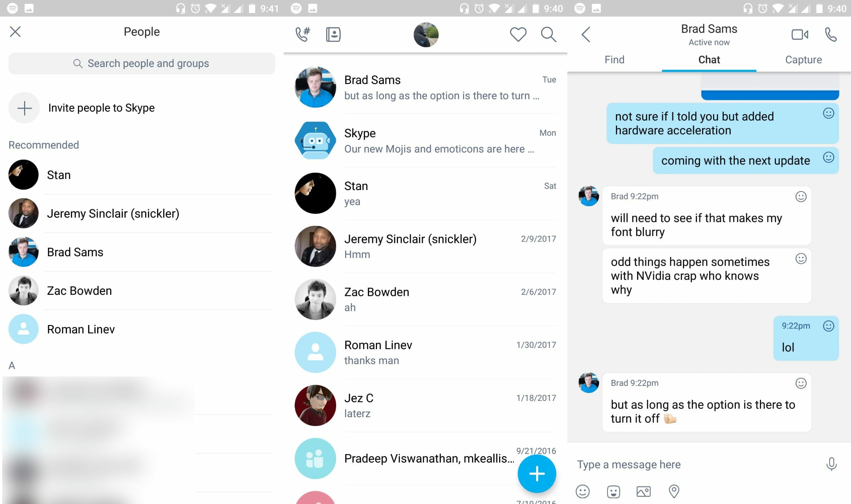The height and width of the screenshot is (504, 851).
Task: Switch to the Capture tab
Action: pyautogui.click(x=803, y=60)
